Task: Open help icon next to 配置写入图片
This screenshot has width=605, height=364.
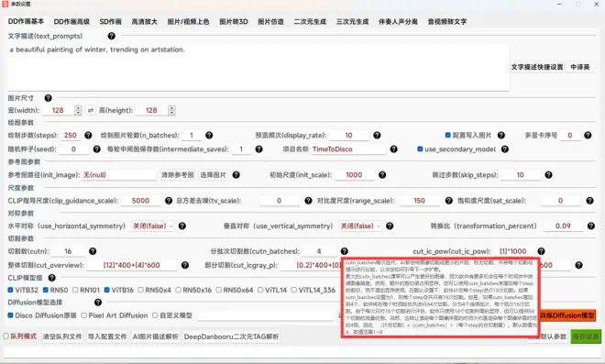Action: 501,135
